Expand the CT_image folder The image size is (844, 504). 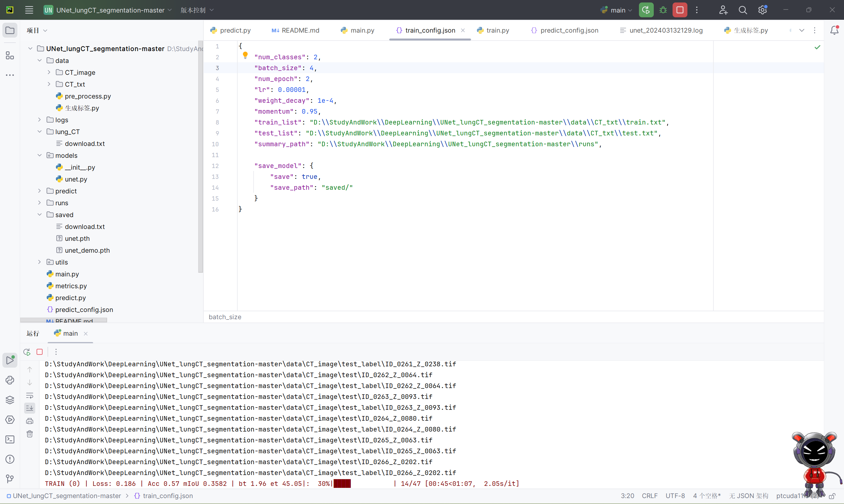pos(49,72)
